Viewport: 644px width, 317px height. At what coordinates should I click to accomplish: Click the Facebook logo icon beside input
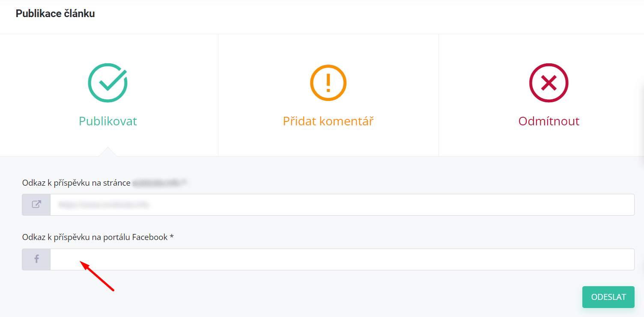(x=36, y=259)
